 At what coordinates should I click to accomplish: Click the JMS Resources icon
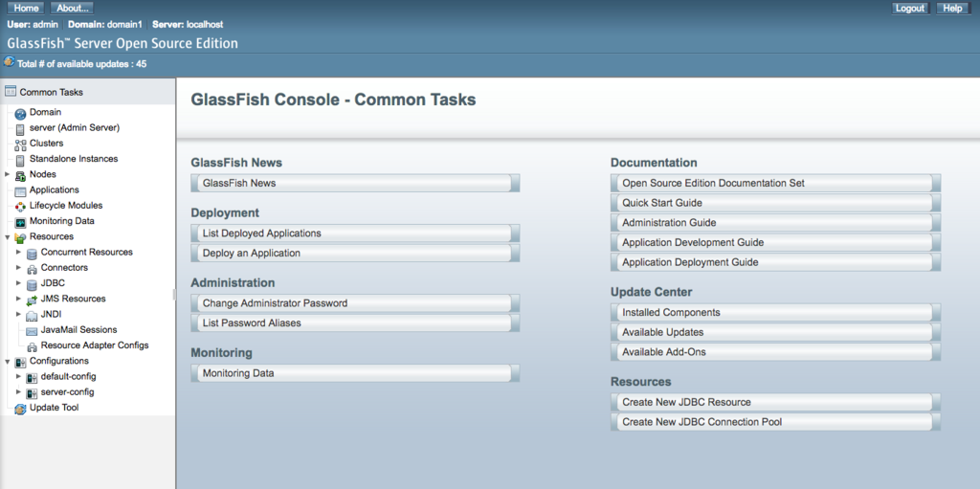[32, 300]
